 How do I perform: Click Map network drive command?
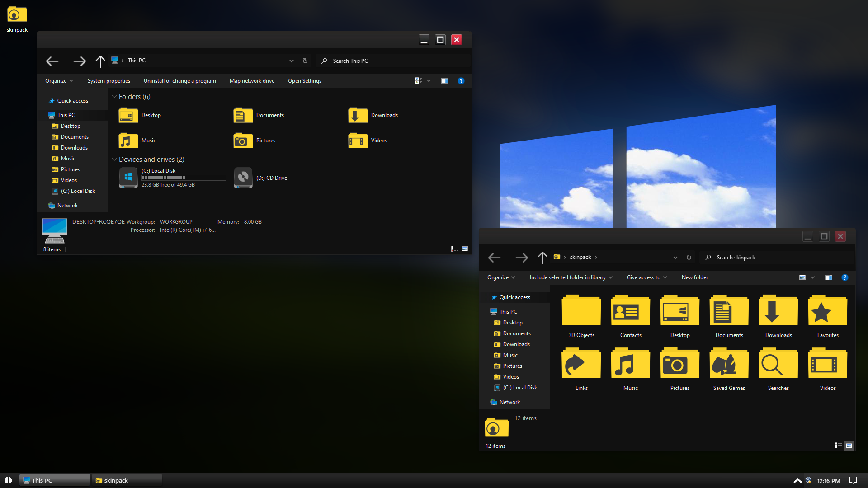[x=252, y=81]
